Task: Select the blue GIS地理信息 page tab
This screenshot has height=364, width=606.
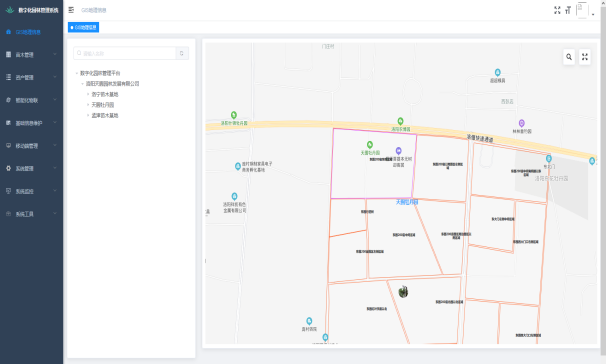Action: pos(83,27)
